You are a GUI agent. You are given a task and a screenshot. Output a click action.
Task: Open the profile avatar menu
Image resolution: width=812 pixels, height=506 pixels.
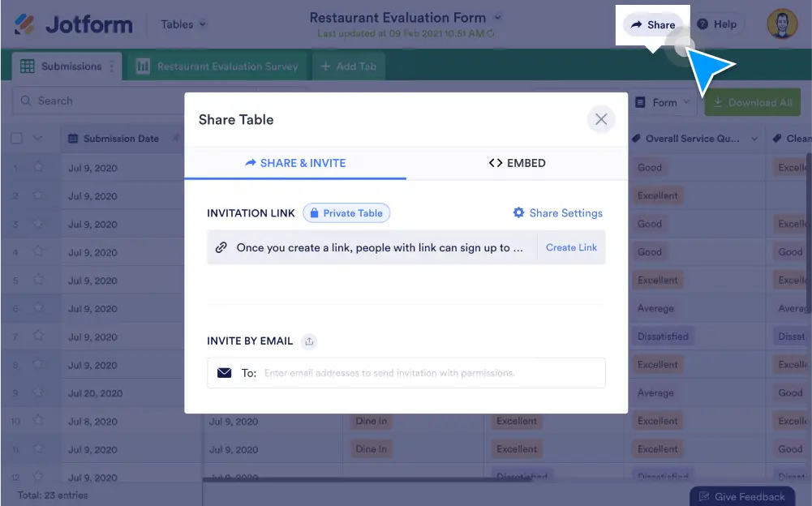click(x=780, y=24)
